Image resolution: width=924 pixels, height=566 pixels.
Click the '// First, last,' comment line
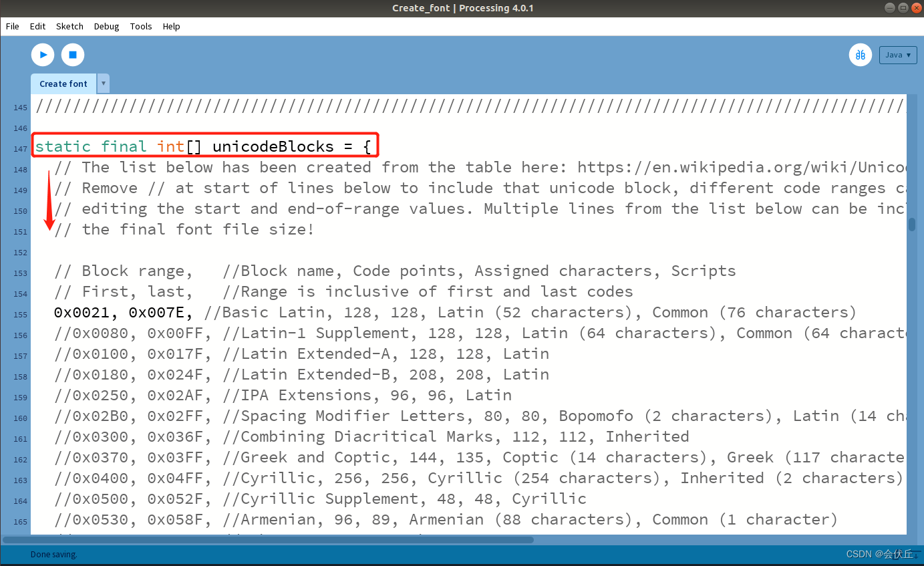click(x=343, y=291)
